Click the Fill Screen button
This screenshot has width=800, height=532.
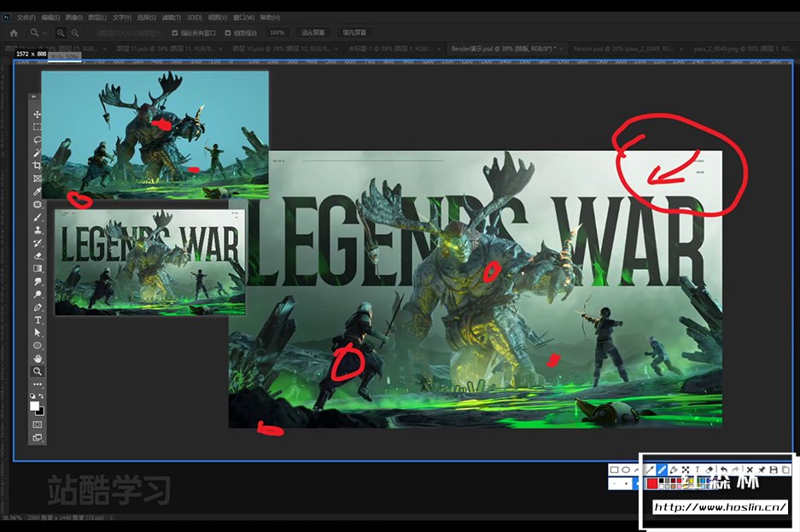coord(354,32)
